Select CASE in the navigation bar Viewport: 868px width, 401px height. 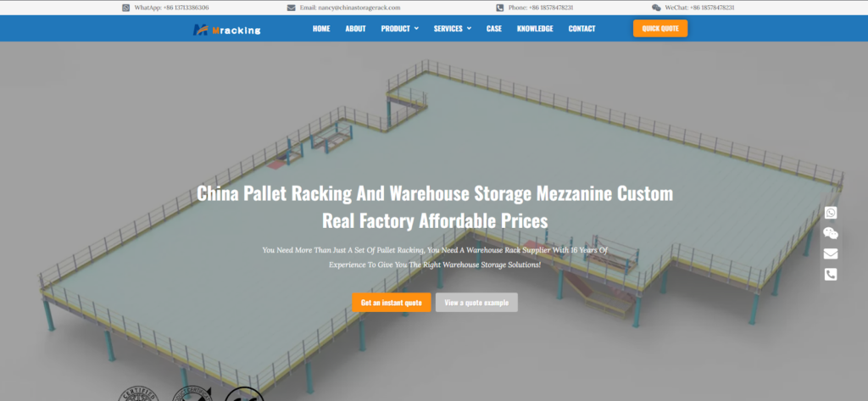(494, 29)
